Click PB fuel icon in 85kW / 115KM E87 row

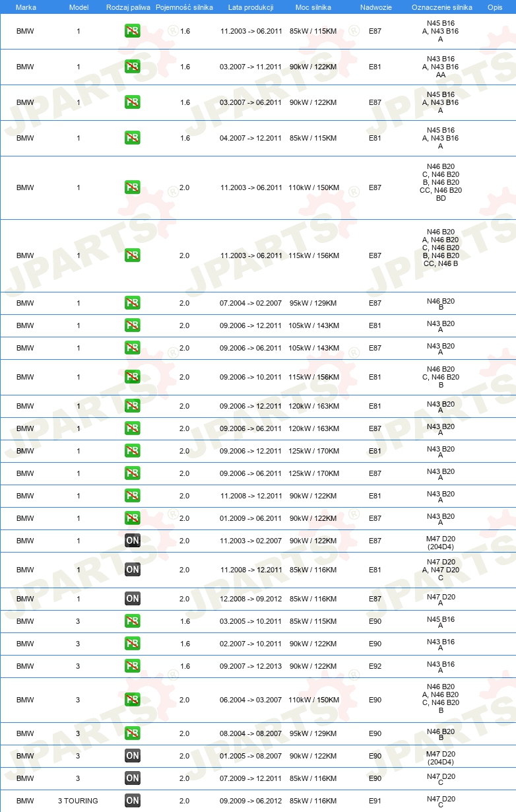133,31
